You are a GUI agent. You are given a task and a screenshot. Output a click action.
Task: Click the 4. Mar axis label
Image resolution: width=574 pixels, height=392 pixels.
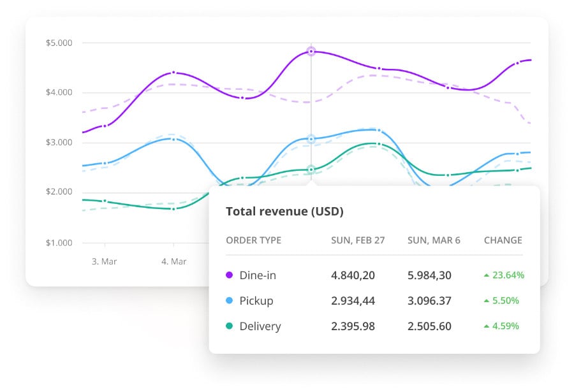[x=174, y=261]
